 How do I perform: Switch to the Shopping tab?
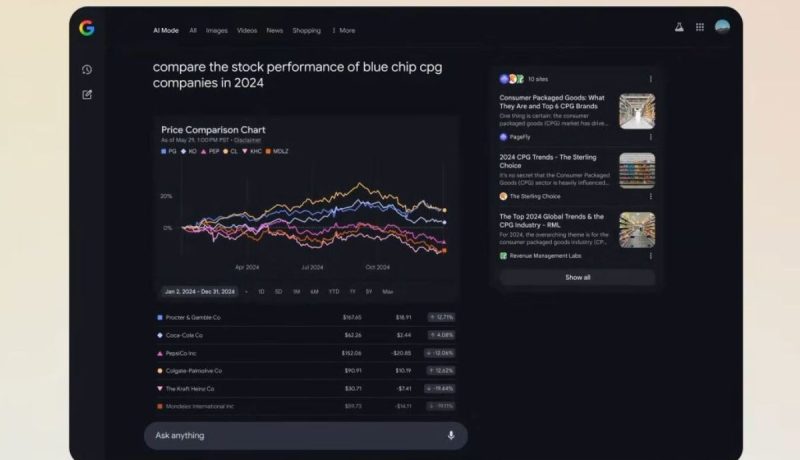coord(307,31)
